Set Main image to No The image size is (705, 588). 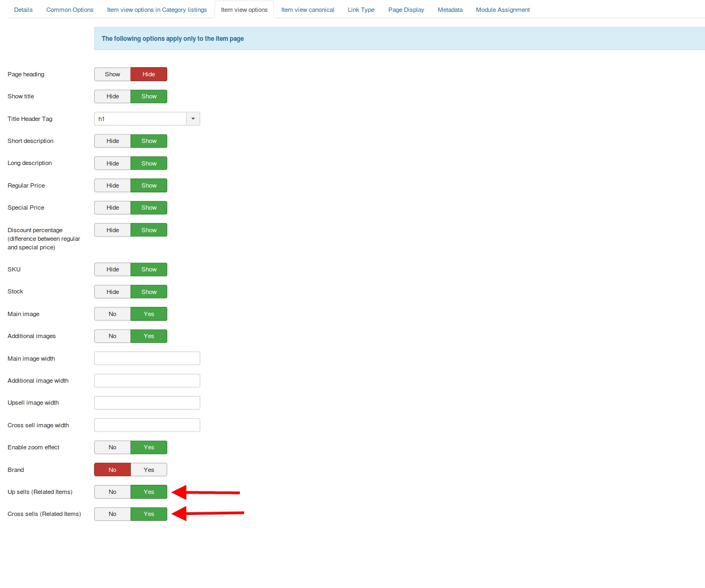112,314
